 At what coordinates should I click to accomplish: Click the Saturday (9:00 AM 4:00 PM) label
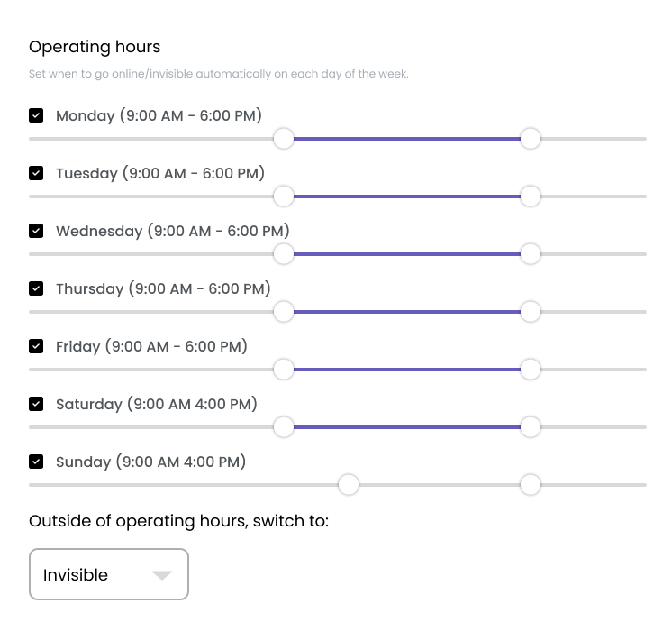(x=157, y=404)
